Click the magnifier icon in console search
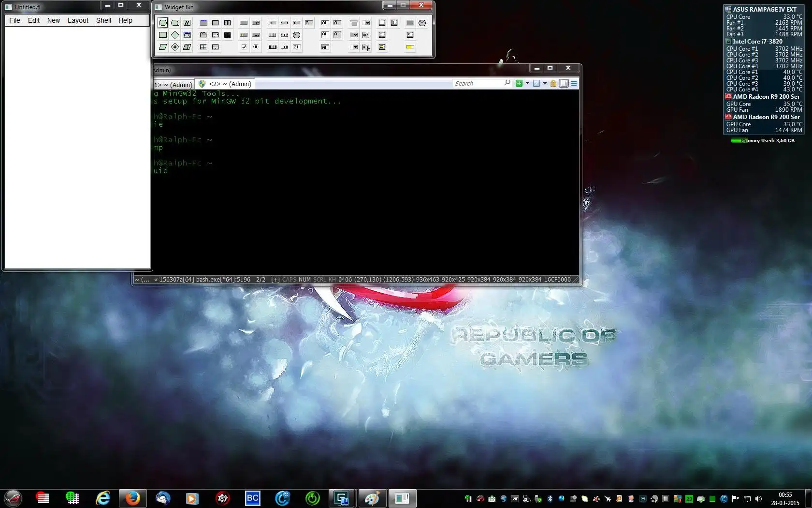The image size is (812, 508). (507, 83)
